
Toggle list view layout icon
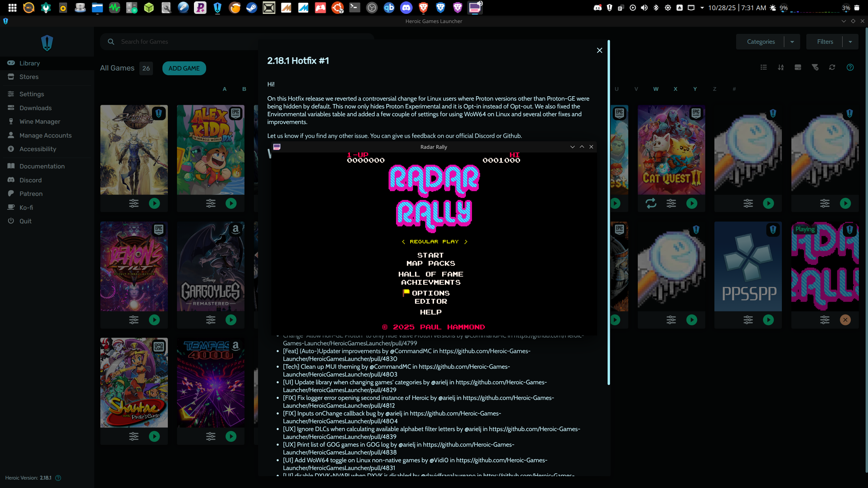pyautogui.click(x=764, y=67)
